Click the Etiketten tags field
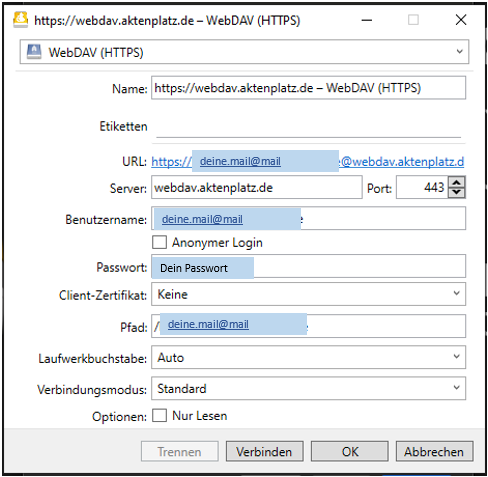This screenshot has height=477, width=488. [x=308, y=127]
